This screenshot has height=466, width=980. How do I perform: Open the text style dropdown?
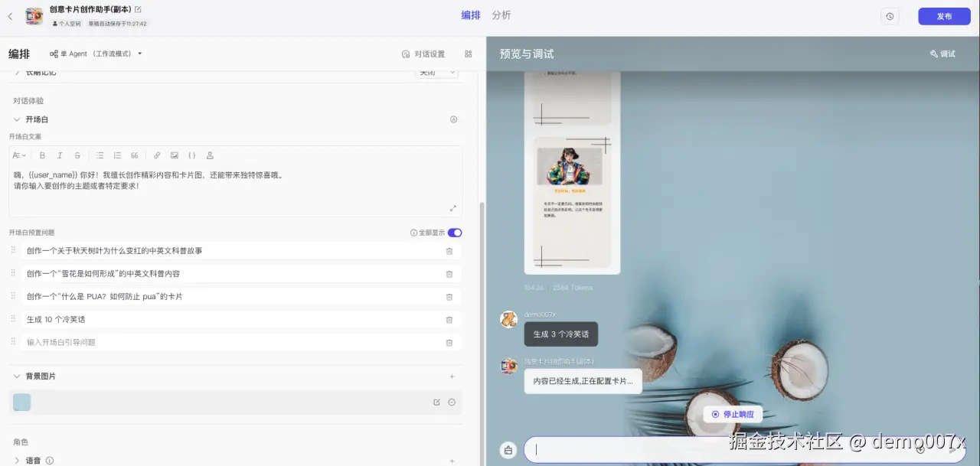[19, 155]
